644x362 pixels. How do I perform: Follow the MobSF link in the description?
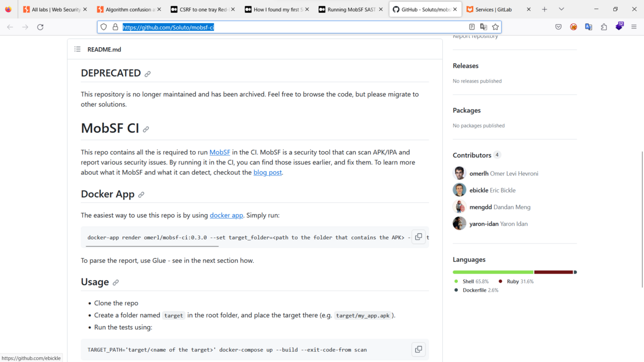point(219,152)
